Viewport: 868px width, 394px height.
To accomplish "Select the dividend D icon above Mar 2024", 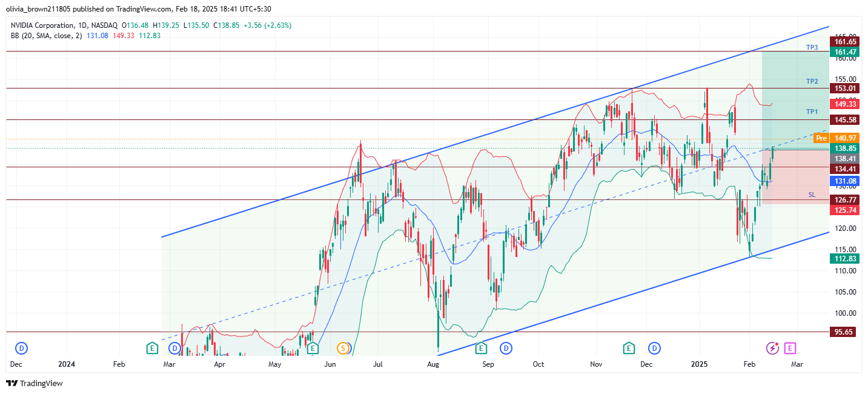I will (174, 348).
